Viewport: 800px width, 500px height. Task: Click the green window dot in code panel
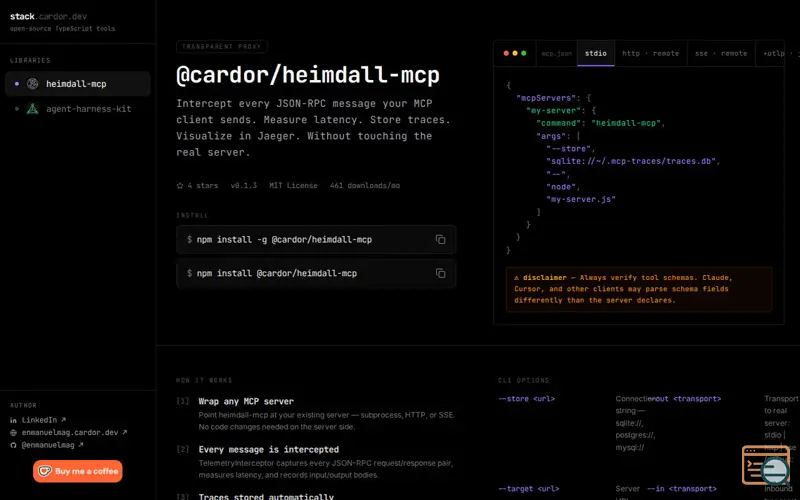[x=523, y=53]
